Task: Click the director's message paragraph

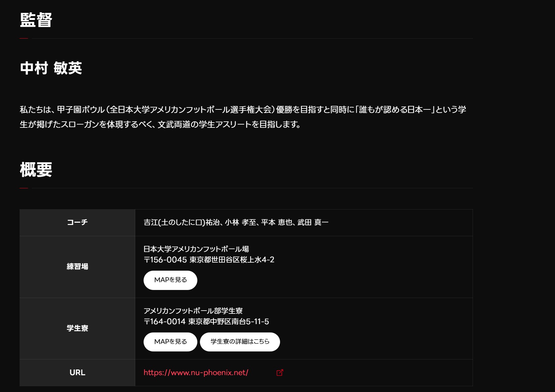Action: tap(243, 117)
